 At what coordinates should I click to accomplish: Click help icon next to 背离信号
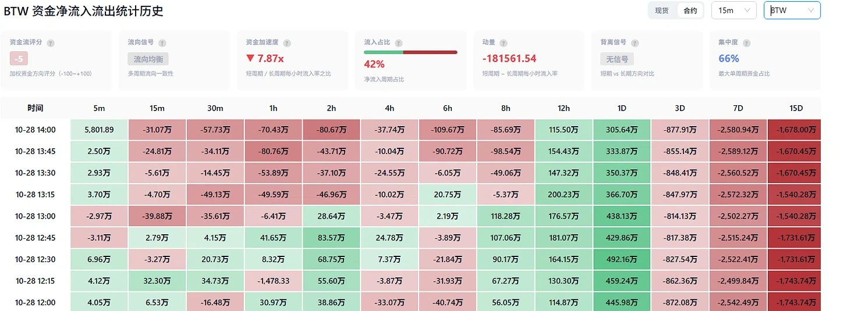[635, 43]
